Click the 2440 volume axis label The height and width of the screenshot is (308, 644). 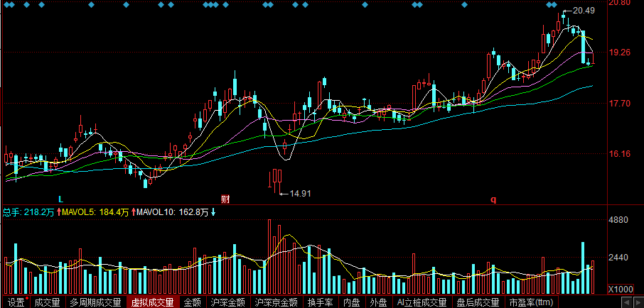point(618,258)
